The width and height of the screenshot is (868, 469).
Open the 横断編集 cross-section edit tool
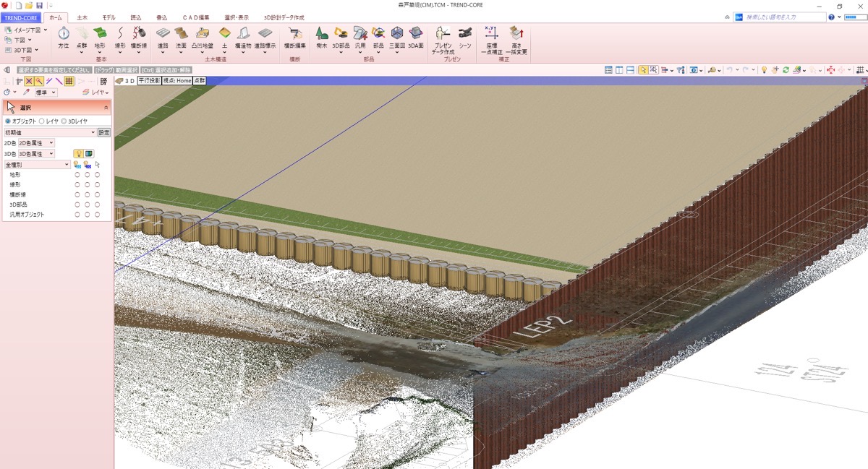(294, 36)
